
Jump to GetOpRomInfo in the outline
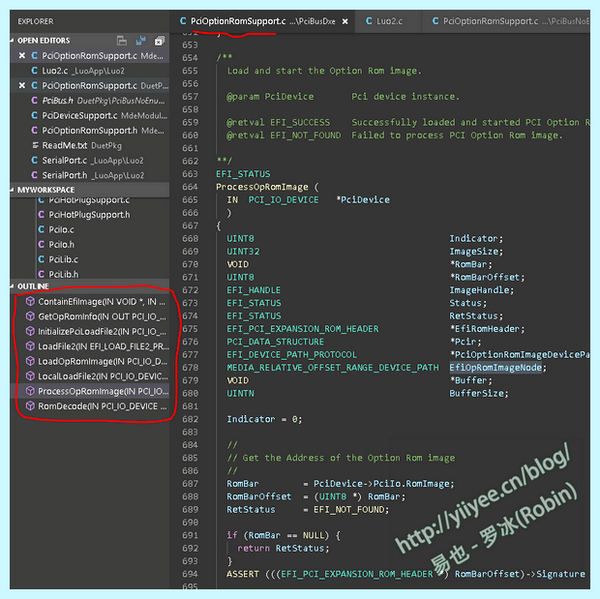pyautogui.click(x=90, y=316)
